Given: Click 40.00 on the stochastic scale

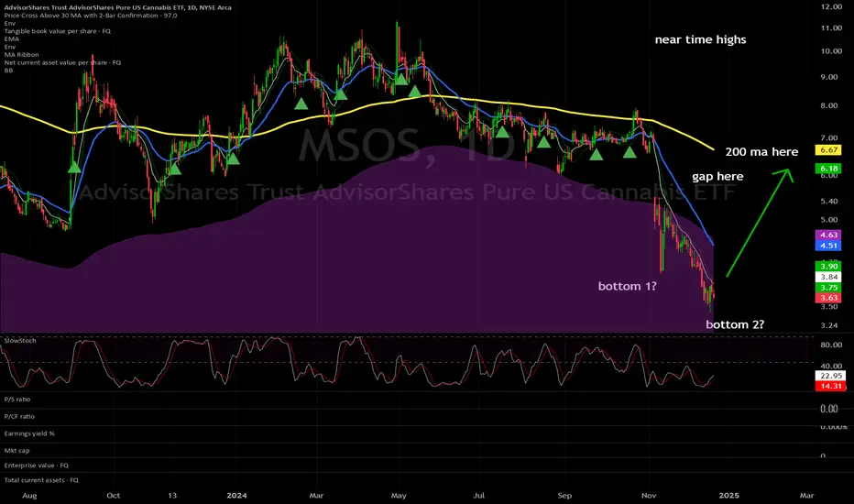Looking at the screenshot, I should 831,367.
